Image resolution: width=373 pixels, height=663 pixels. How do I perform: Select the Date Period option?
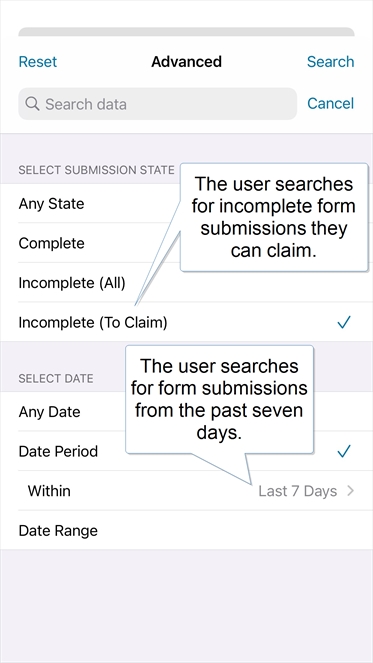[186, 451]
